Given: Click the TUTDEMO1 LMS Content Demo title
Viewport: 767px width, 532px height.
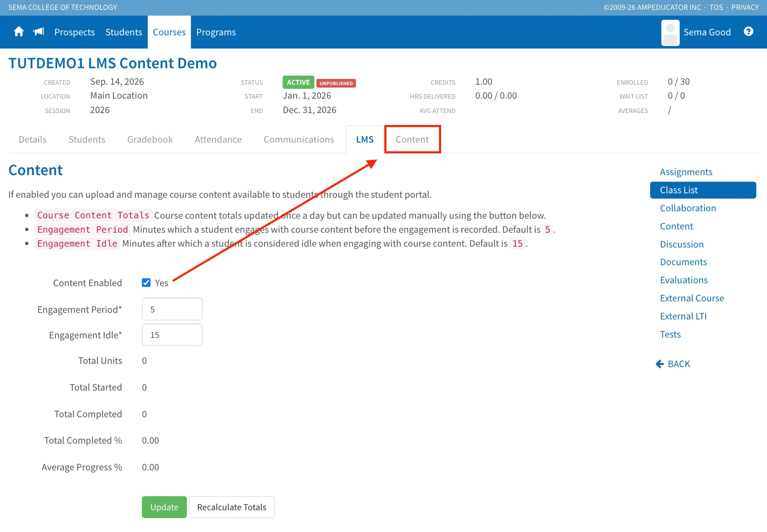Looking at the screenshot, I should point(112,63).
